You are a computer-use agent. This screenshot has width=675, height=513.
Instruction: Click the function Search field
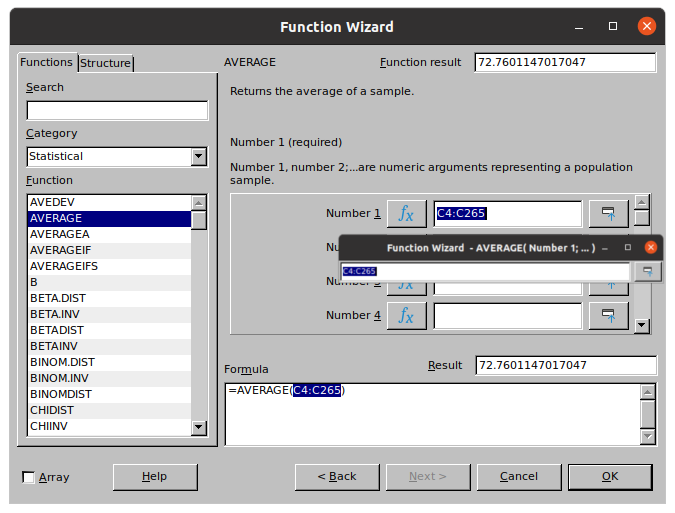tap(117, 111)
